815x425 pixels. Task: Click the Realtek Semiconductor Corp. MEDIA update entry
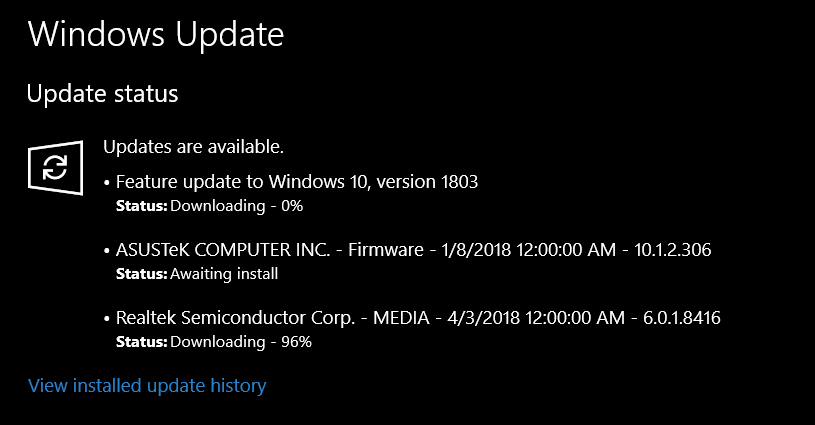click(x=418, y=318)
